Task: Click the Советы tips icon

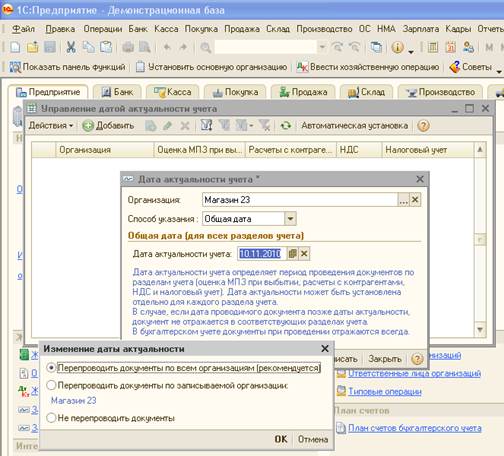Action: (455, 67)
